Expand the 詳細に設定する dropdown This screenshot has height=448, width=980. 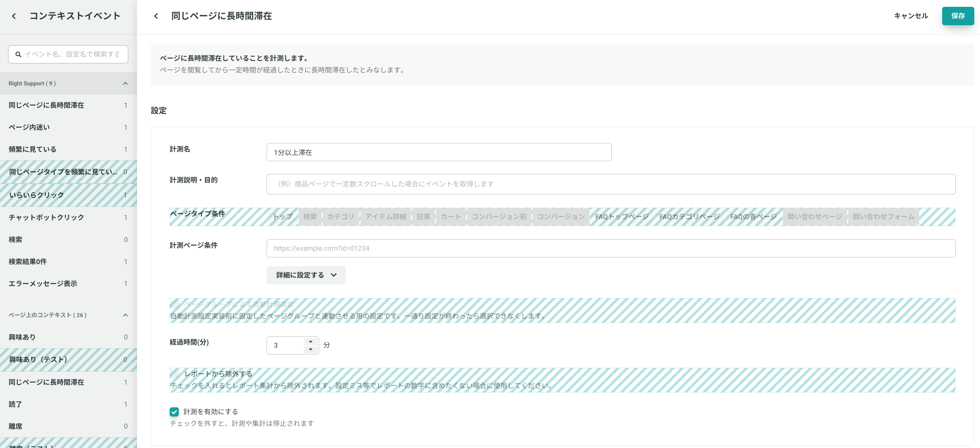(306, 275)
